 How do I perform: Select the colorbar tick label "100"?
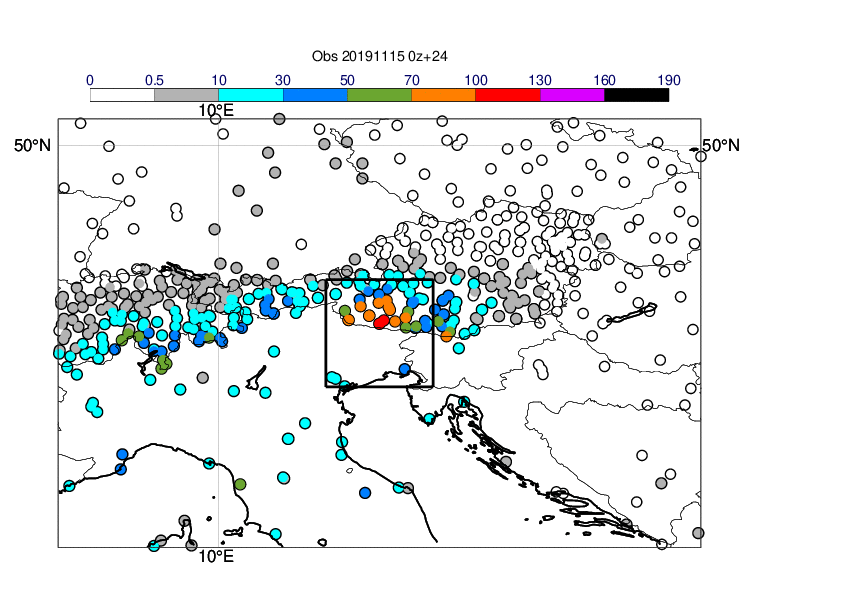tap(476, 81)
